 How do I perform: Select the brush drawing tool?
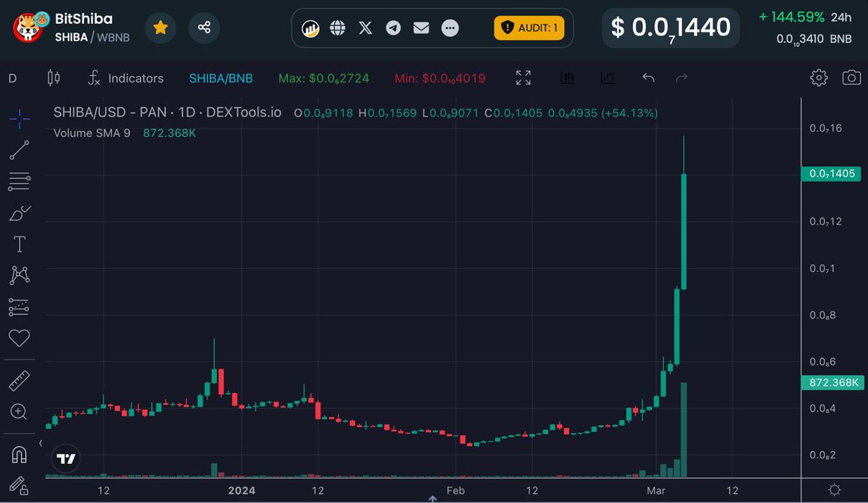(x=20, y=213)
